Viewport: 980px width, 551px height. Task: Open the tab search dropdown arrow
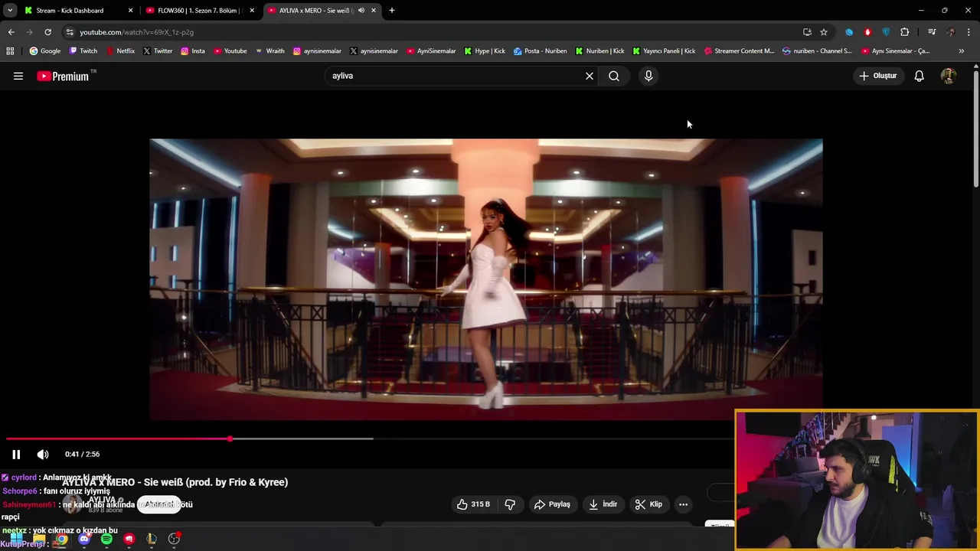[x=10, y=10]
